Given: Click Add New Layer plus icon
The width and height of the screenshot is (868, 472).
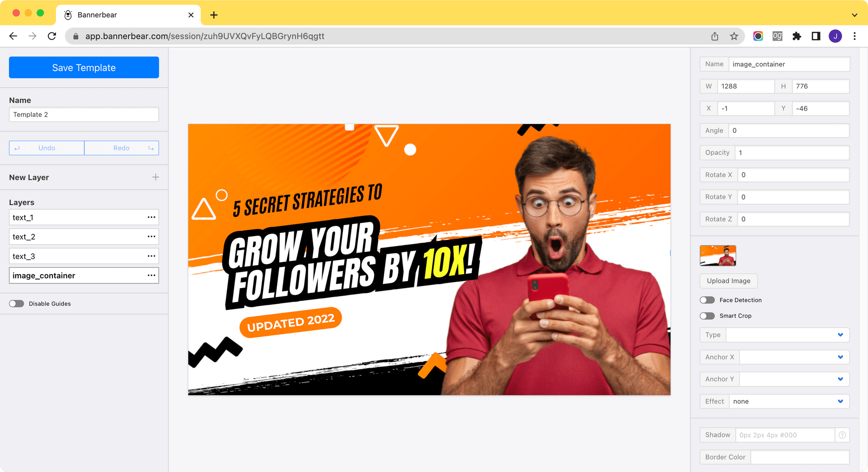Looking at the screenshot, I should pyautogui.click(x=156, y=177).
